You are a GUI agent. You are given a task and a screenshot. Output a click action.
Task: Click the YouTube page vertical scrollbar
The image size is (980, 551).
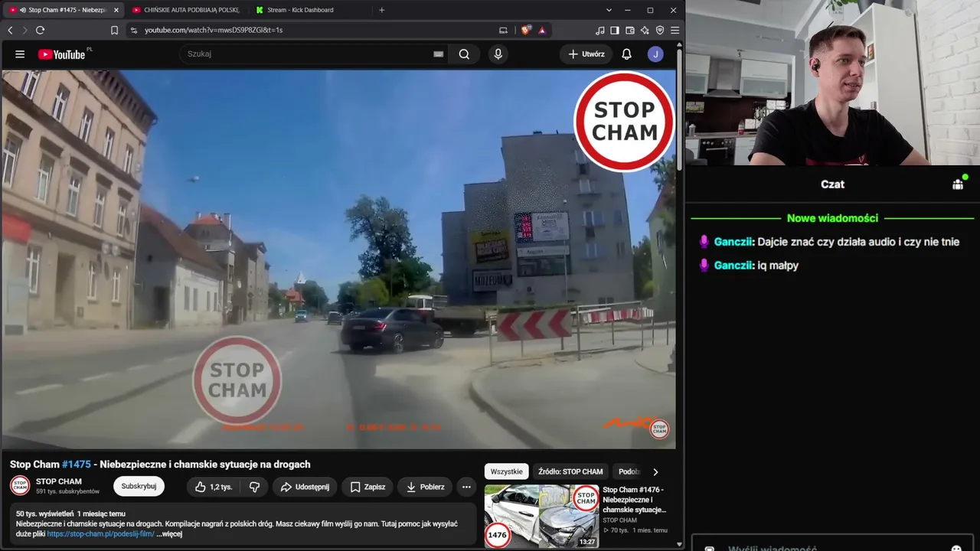click(680, 107)
